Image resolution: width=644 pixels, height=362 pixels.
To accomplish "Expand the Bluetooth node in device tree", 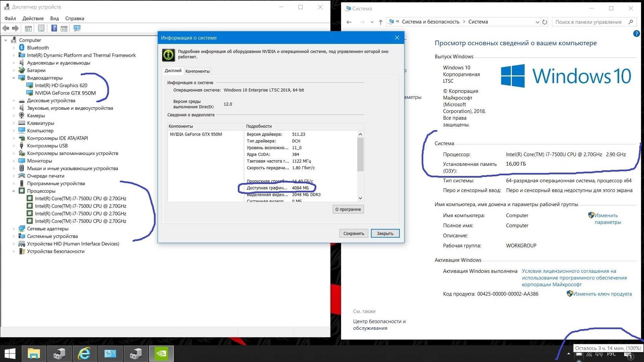I will tap(14, 48).
